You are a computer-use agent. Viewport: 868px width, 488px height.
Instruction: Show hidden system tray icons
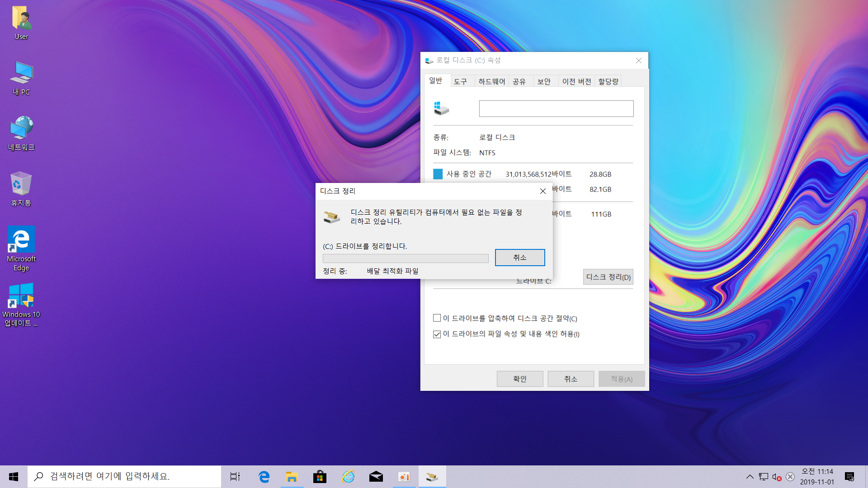[750, 477]
